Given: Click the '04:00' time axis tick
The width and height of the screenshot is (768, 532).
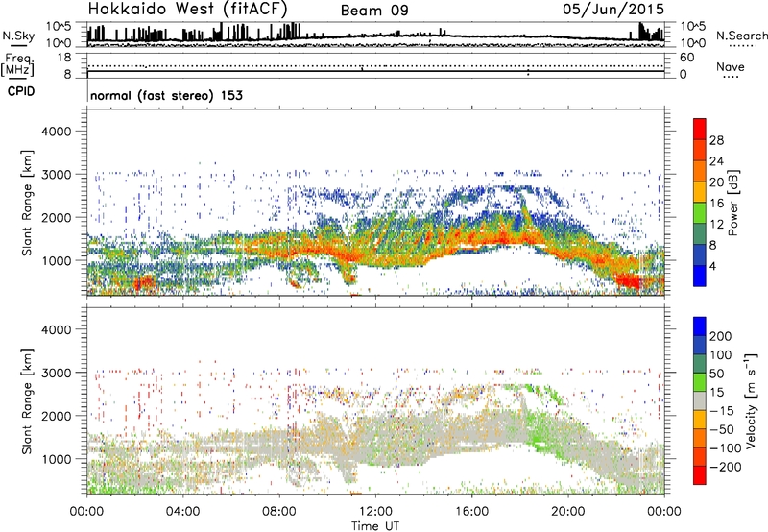Looking at the screenshot, I should click(x=183, y=512).
